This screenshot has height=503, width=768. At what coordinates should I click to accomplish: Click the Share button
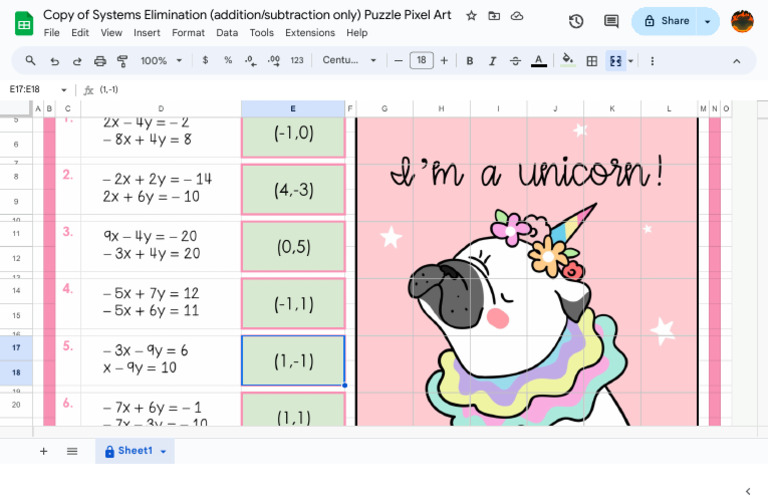click(666, 21)
